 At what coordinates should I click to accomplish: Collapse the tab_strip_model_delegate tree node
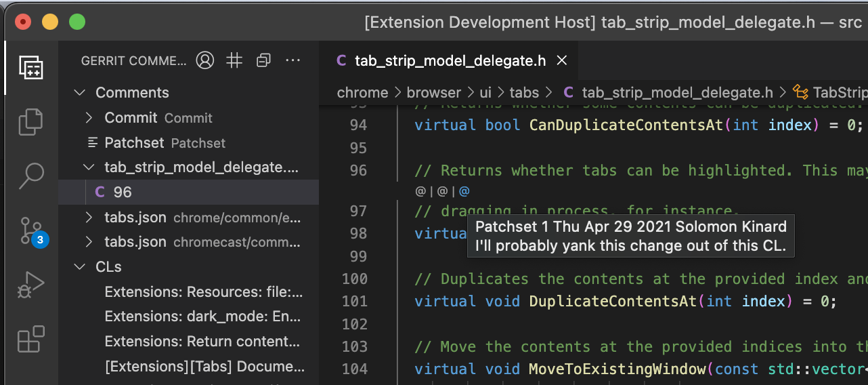click(89, 167)
